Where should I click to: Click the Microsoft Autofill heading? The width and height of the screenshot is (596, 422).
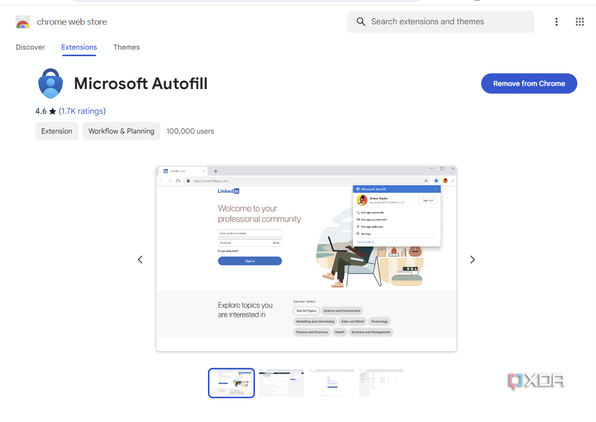(141, 84)
